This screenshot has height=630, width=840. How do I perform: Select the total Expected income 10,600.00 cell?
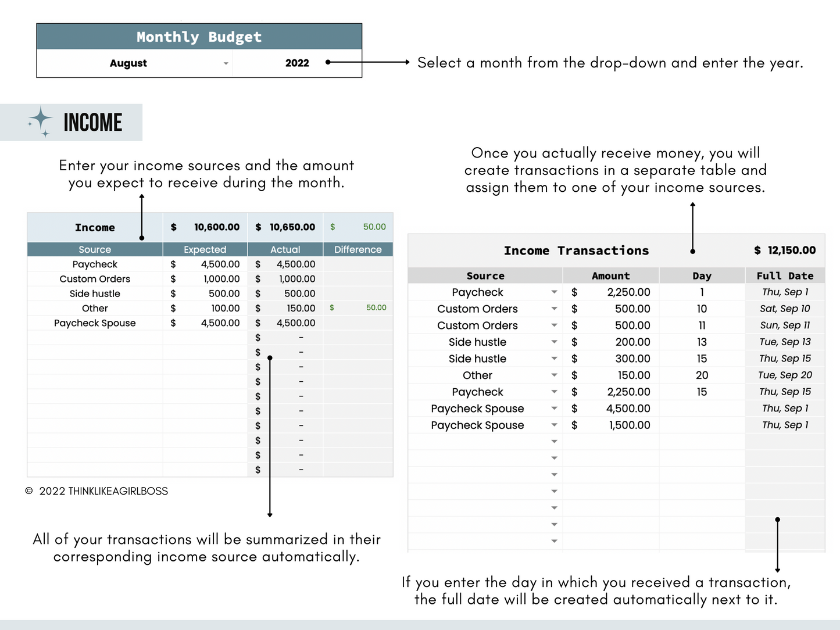[216, 227]
